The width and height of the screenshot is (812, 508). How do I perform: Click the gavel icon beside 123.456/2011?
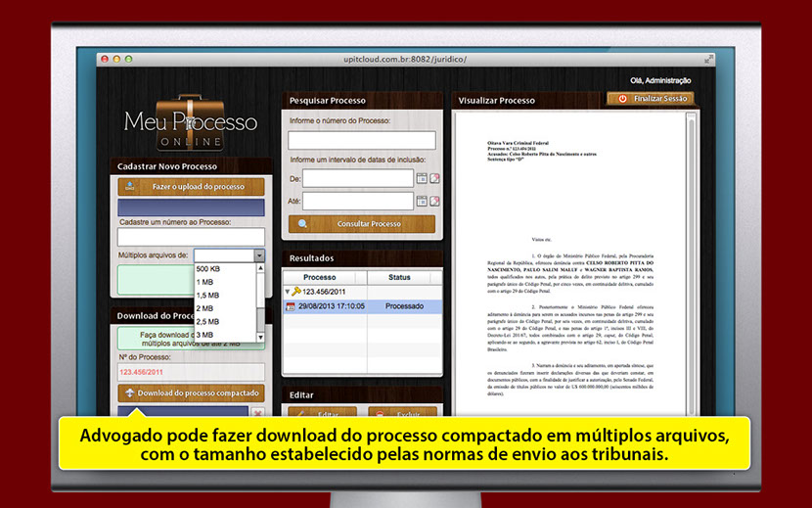click(x=297, y=292)
